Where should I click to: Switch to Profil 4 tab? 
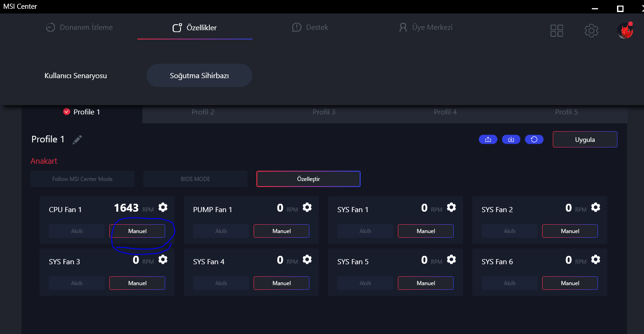pos(445,112)
